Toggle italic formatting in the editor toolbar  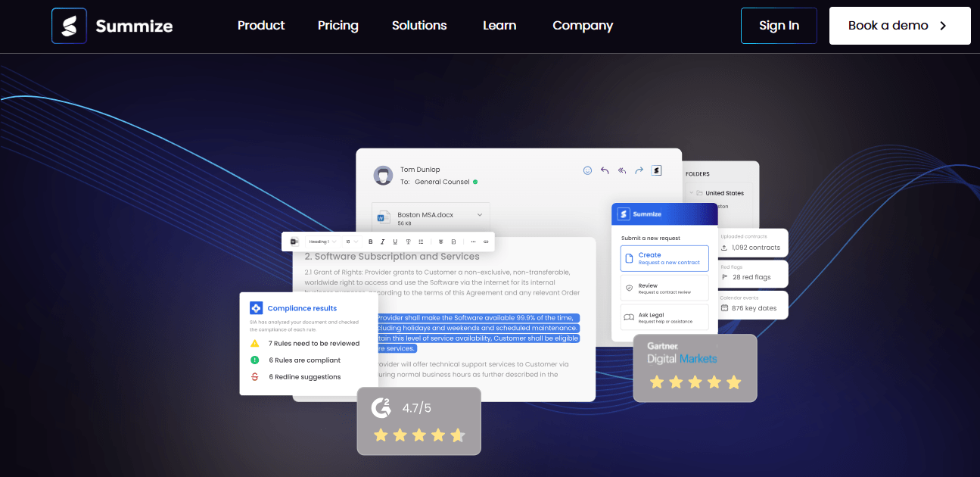click(382, 242)
